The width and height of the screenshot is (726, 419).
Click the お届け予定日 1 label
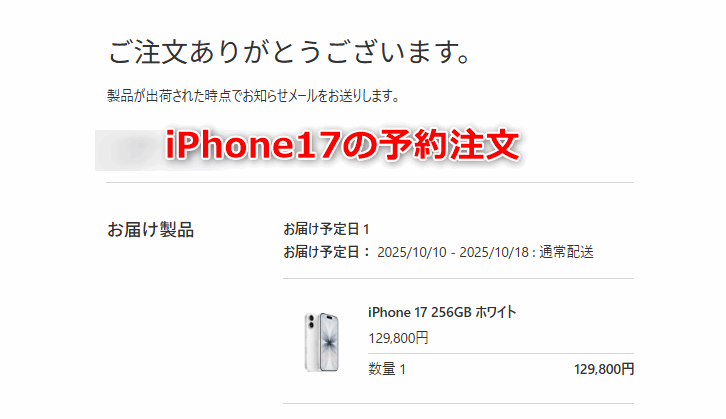[x=326, y=229]
